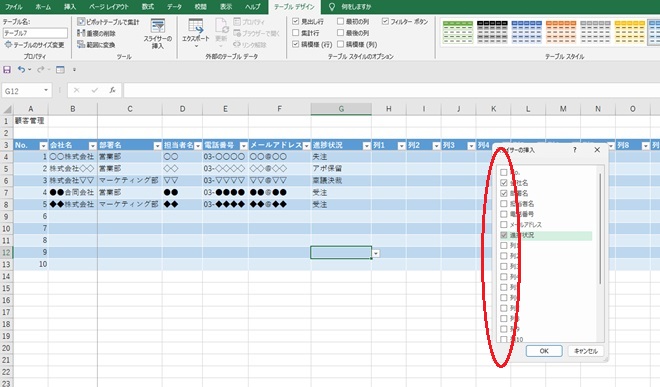Image resolution: width=660 pixels, height=387 pixels.
Task: Click cell B7 ●●合同会社
Action: click(x=73, y=192)
